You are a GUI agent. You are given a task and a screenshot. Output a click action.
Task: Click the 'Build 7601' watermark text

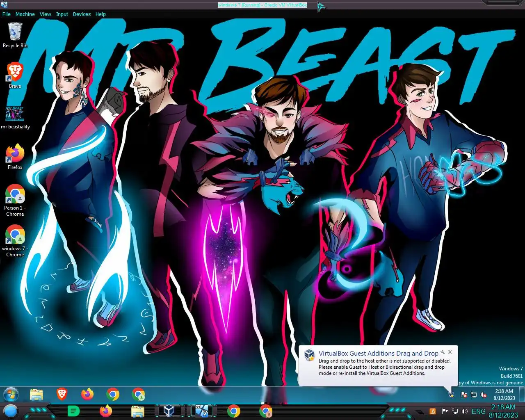[511, 376]
